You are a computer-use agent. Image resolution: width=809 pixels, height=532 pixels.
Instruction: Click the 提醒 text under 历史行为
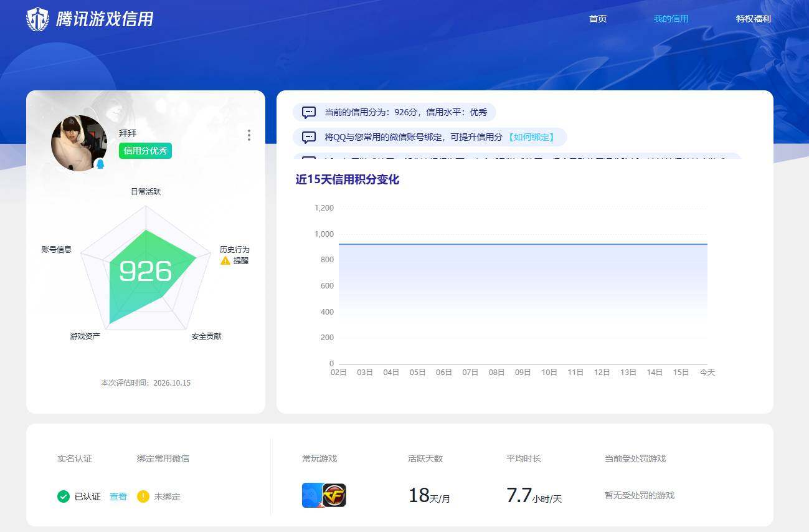click(x=241, y=260)
